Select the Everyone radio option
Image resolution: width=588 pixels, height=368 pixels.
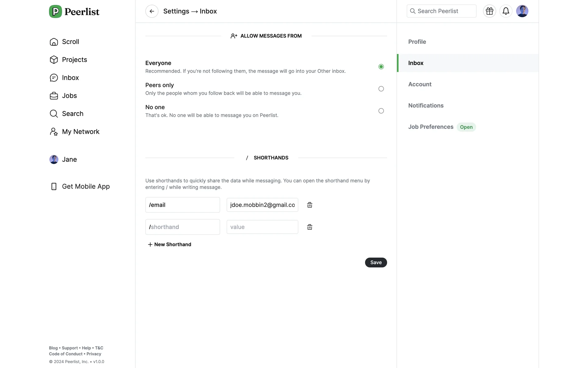point(381,67)
